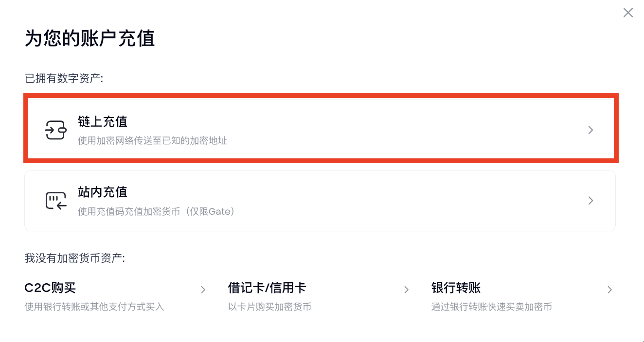Open the 银行转账 option
The image size is (644, 342).
tap(456, 288)
